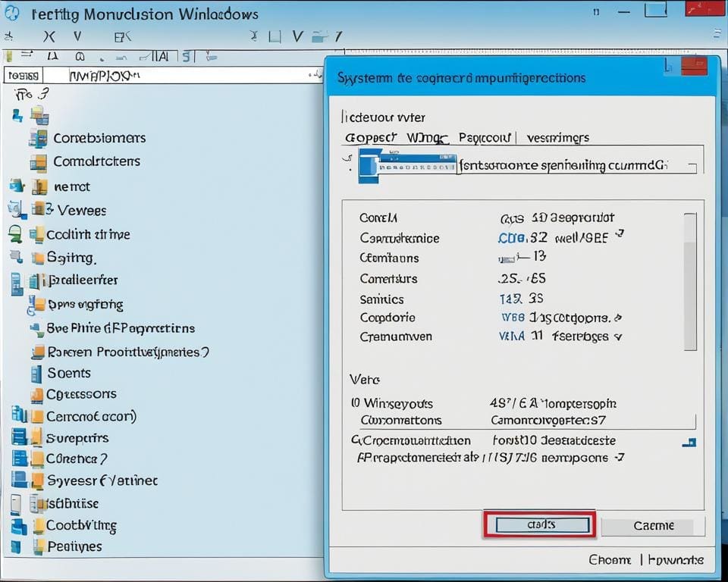Switch to the "vessrimers" tab in the dialog

pos(557,138)
